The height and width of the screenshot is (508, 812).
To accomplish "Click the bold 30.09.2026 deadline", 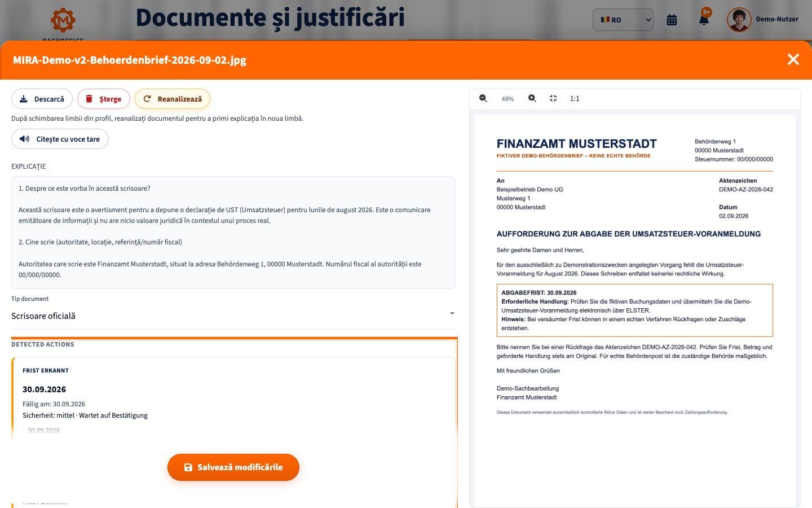I will pyautogui.click(x=45, y=389).
